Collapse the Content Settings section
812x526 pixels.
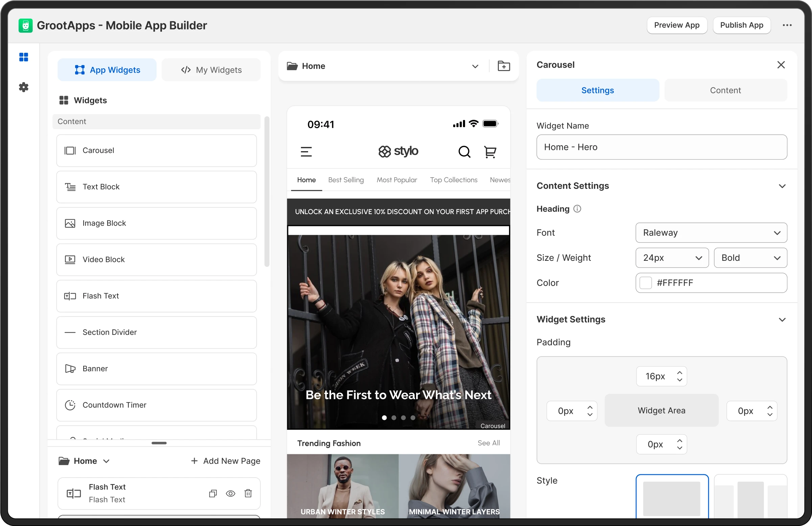pyautogui.click(x=782, y=186)
